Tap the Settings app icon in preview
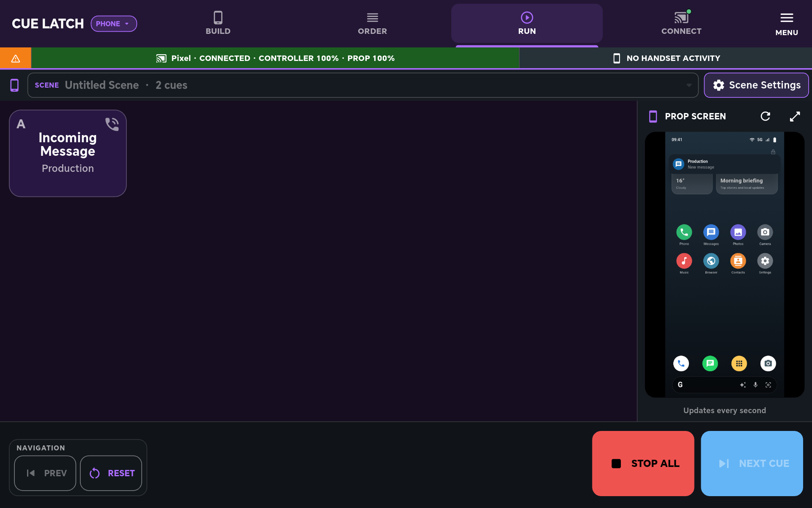The width and height of the screenshot is (812, 508). (x=765, y=261)
